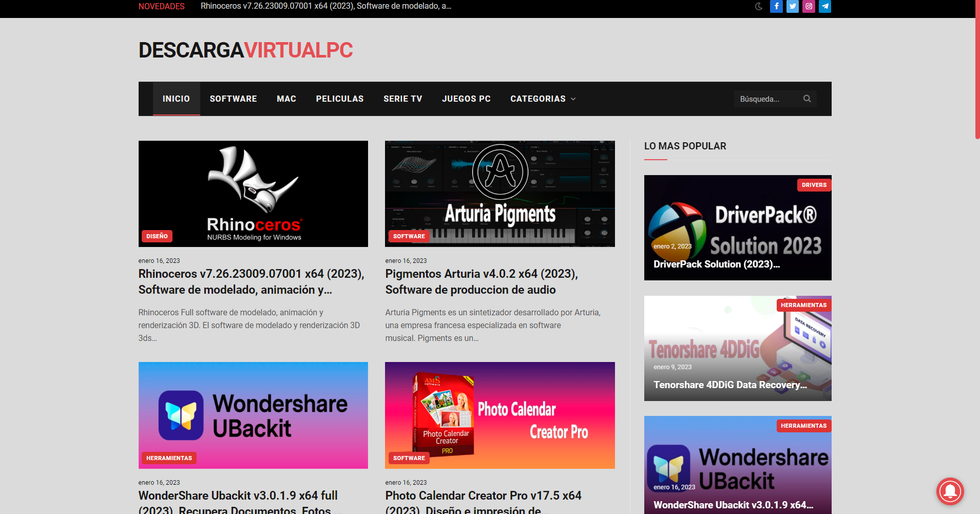
Task: Click the red notification bell button
Action: 950,491
